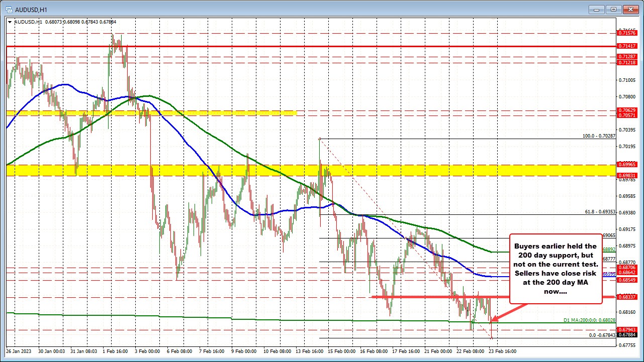The height and width of the screenshot is (362, 644).
Task: Maximize the AUDUSD chart window
Action: click(614, 10)
